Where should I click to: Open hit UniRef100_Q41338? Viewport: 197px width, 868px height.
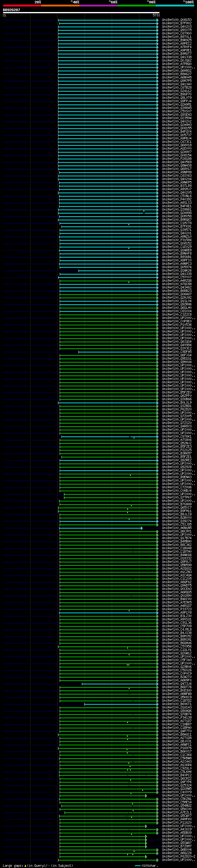(177, 57)
